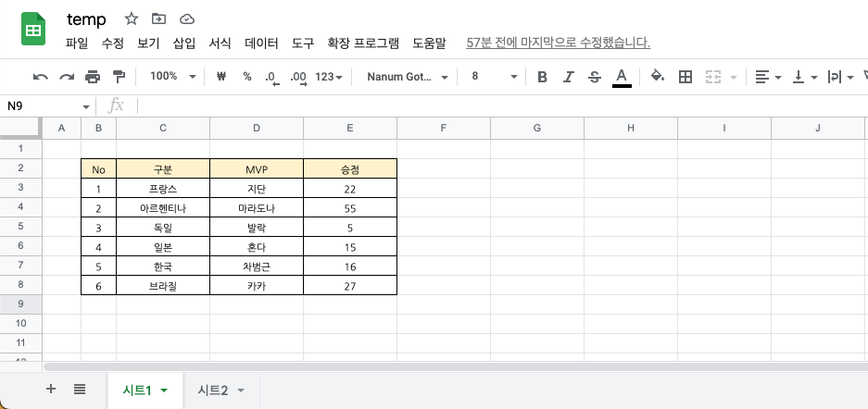The image size is (868, 409).
Task: Click the temp document title
Action: click(86, 19)
